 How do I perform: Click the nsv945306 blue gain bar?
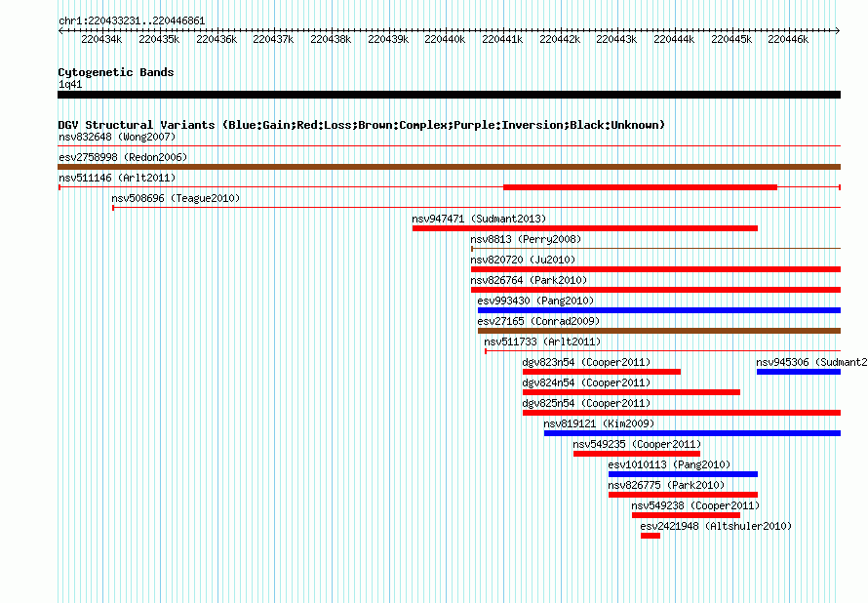pyautogui.click(x=799, y=372)
